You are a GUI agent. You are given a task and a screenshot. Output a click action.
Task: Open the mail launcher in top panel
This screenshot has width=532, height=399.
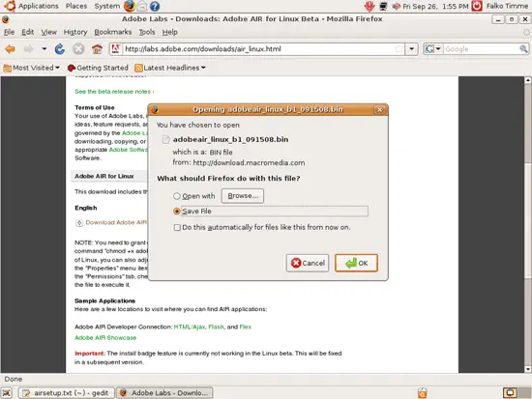point(142,6)
